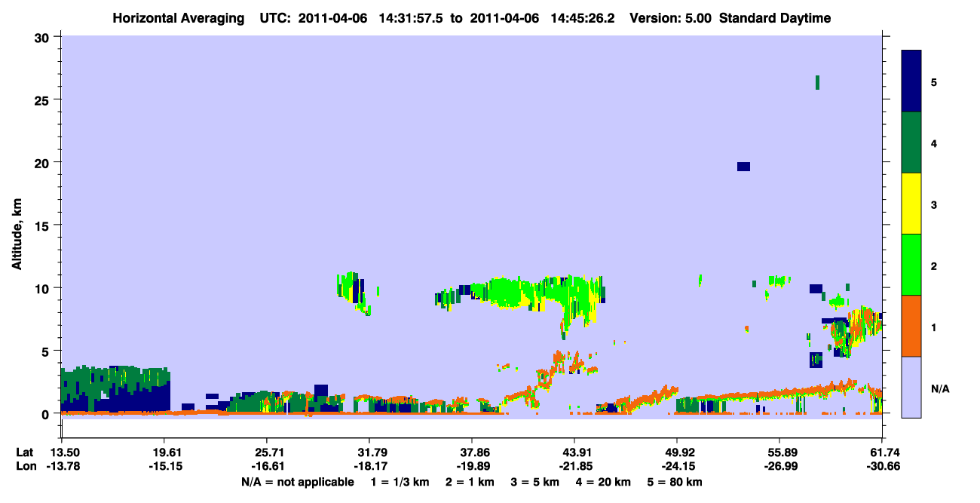Click the latitude value 49.92
The image size is (980, 503).
point(677,452)
